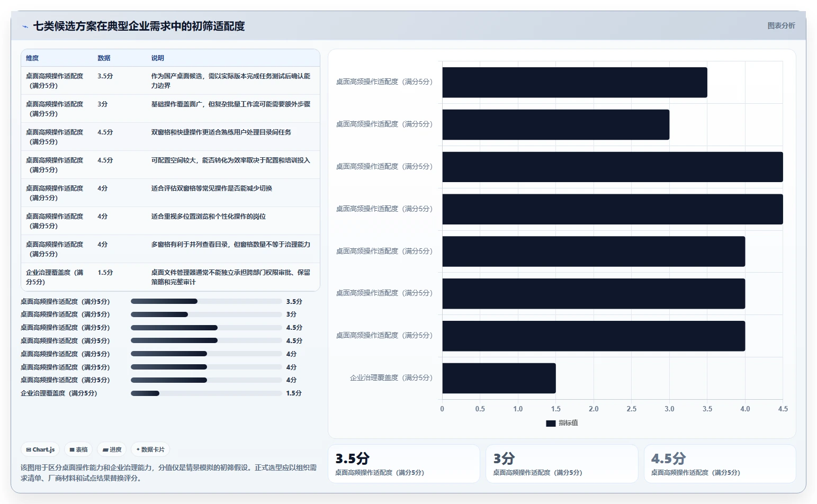817x504 pixels.
Task: Click description 可配置空间较大 in the table
Action: pyautogui.click(x=231, y=160)
